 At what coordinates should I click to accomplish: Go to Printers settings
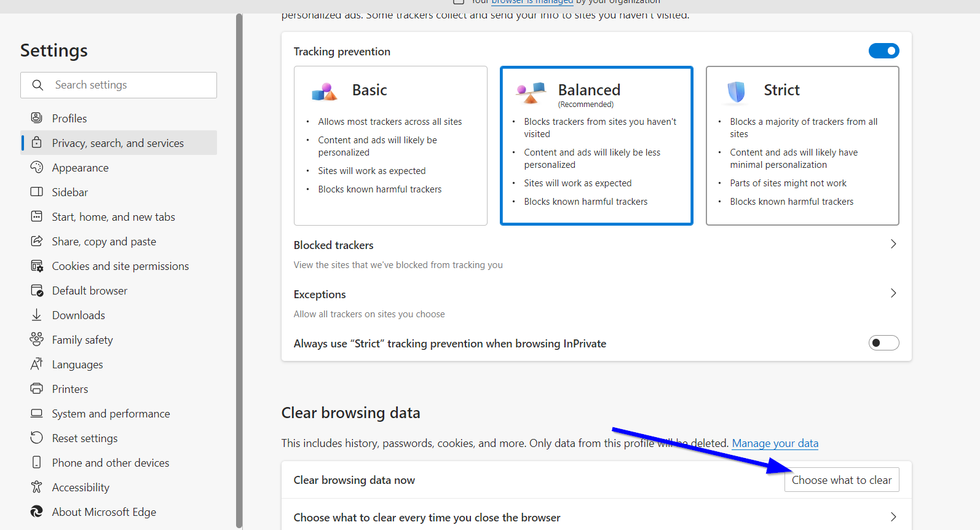119,389
